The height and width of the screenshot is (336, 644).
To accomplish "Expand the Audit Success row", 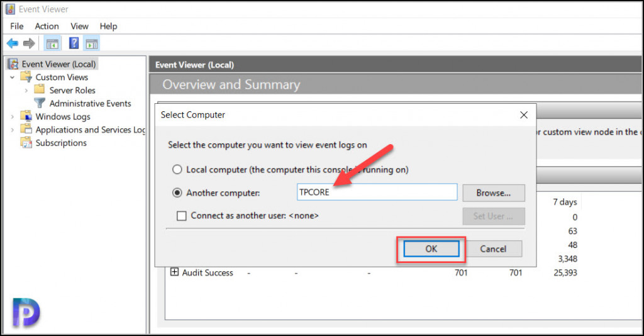I will click(x=175, y=272).
